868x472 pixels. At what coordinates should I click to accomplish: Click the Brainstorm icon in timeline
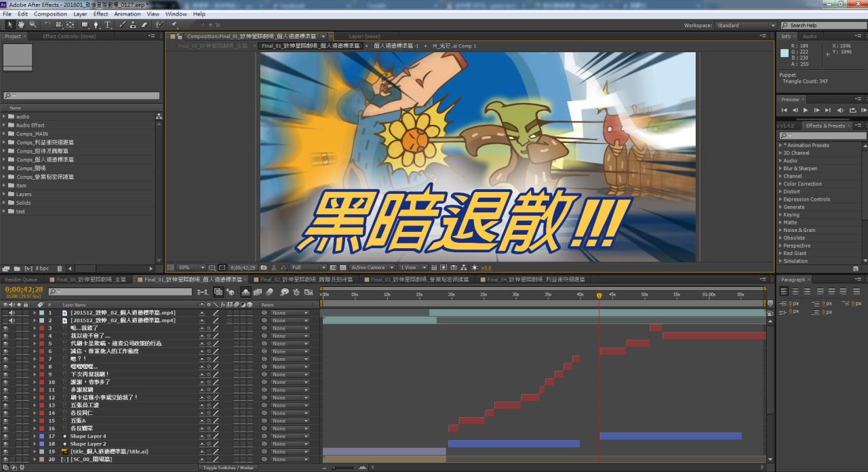point(285,292)
